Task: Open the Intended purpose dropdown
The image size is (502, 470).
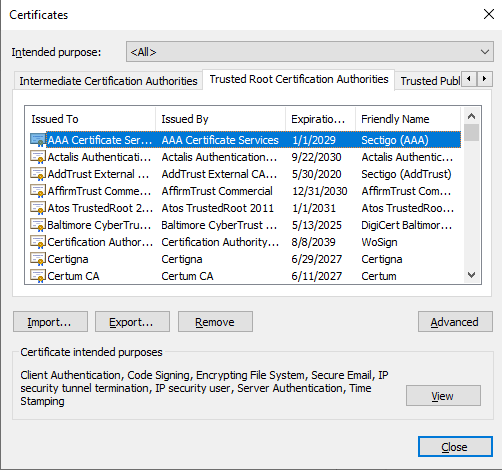Action: point(310,52)
